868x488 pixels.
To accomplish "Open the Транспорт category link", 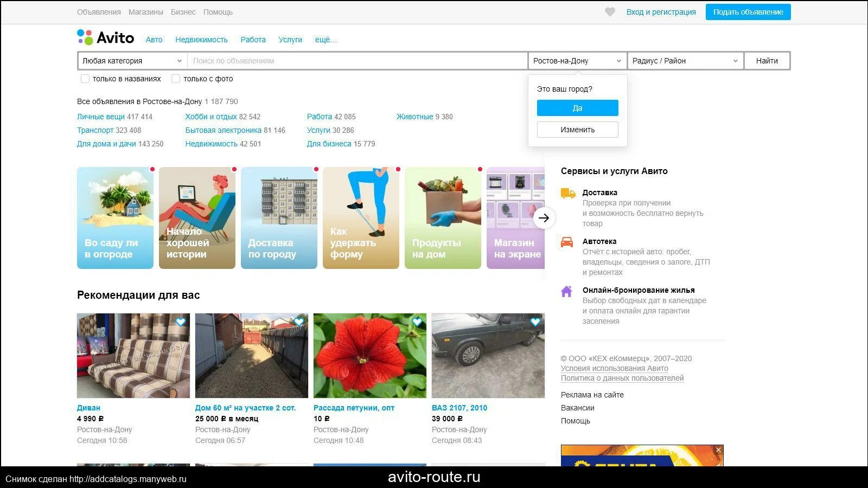I will click(95, 130).
